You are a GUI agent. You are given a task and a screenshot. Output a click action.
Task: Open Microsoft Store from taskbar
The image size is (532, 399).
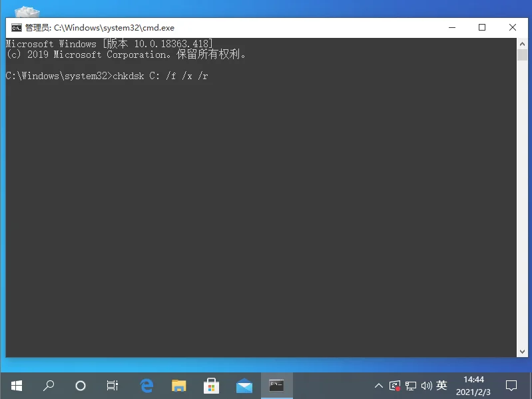pos(211,386)
